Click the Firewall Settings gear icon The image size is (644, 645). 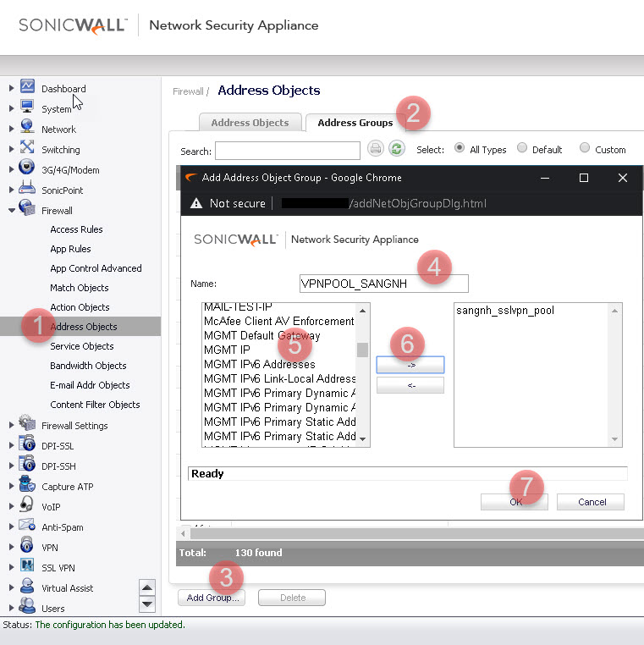coord(27,423)
